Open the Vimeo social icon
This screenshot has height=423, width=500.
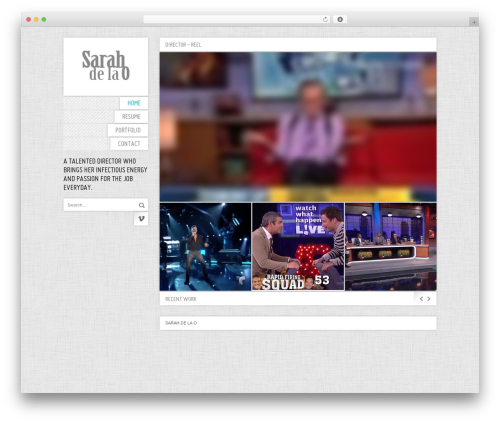click(x=141, y=219)
